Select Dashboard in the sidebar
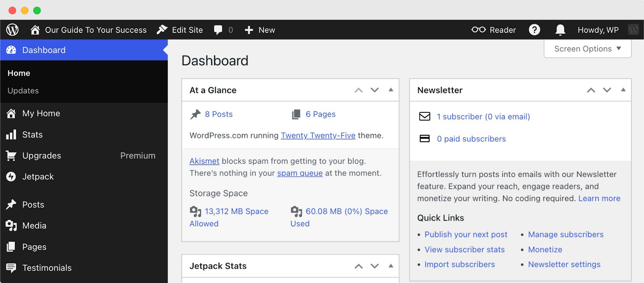The image size is (644, 283). tap(84, 50)
